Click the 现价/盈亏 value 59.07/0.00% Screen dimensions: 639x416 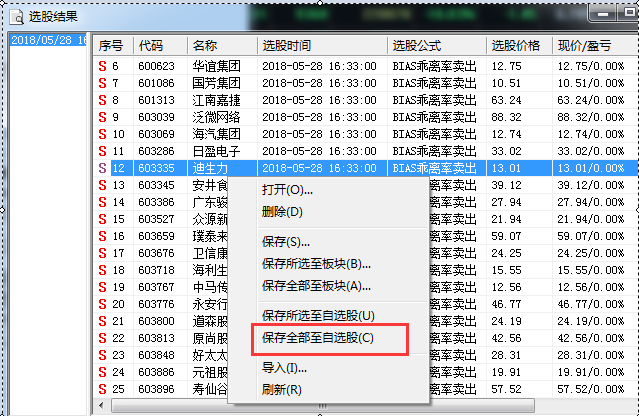[x=591, y=236]
